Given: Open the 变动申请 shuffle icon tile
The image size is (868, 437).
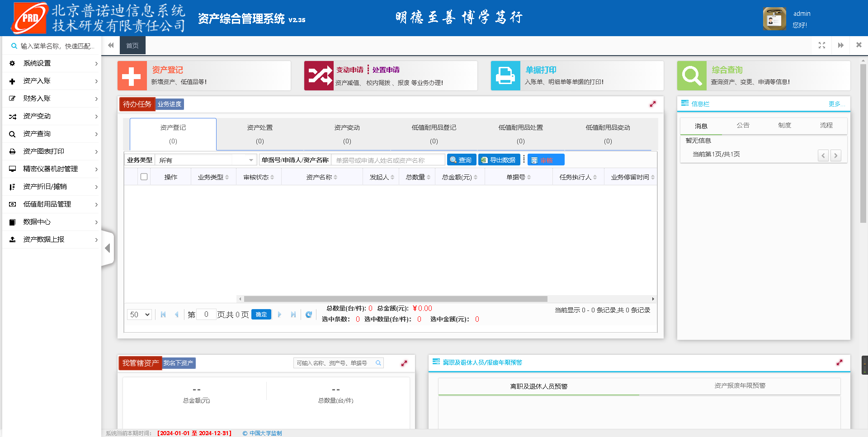Looking at the screenshot, I should (x=319, y=76).
